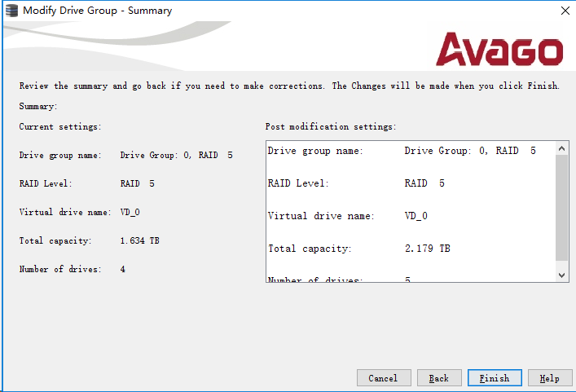Click VD_0 in the post modification settings box

point(416,216)
